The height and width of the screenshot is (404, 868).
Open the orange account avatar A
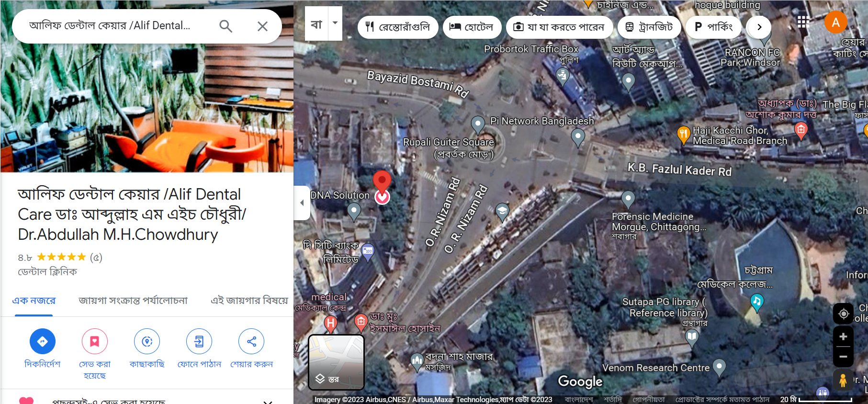pyautogui.click(x=835, y=22)
